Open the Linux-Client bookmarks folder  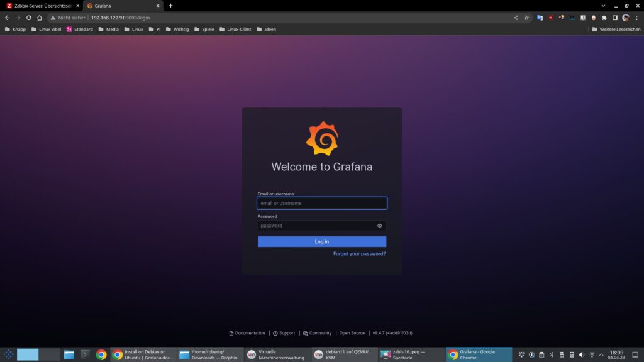235,29
